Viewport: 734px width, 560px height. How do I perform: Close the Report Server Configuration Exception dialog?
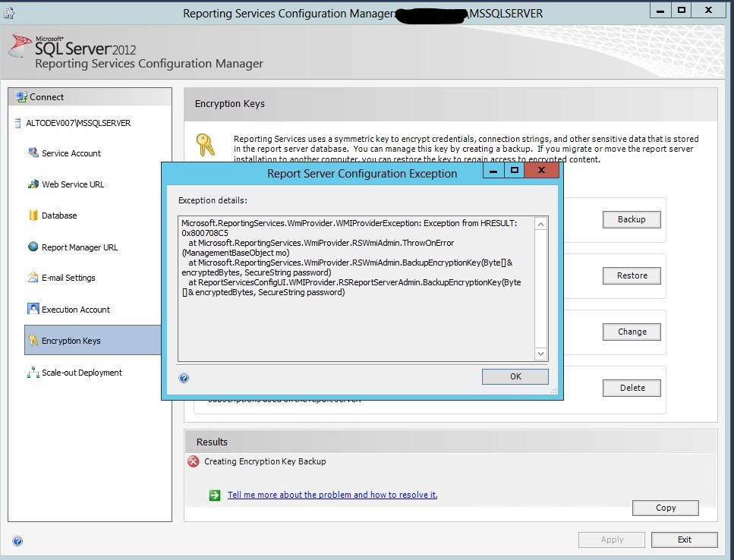pos(542,172)
